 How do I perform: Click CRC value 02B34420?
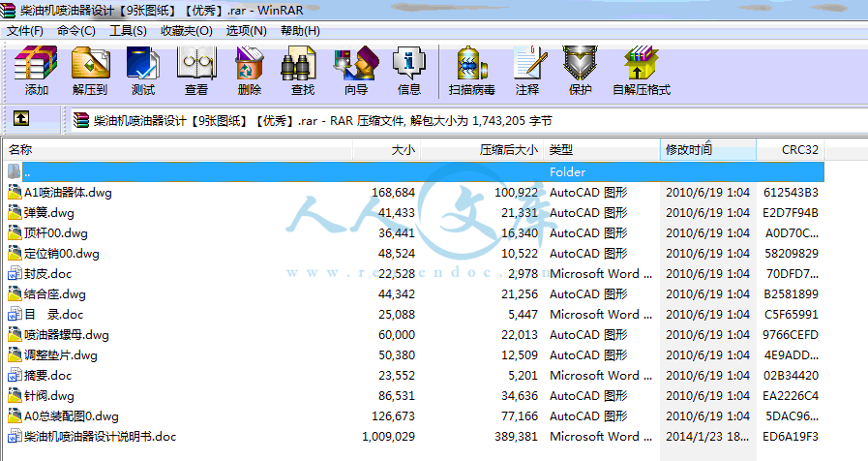[x=791, y=376]
